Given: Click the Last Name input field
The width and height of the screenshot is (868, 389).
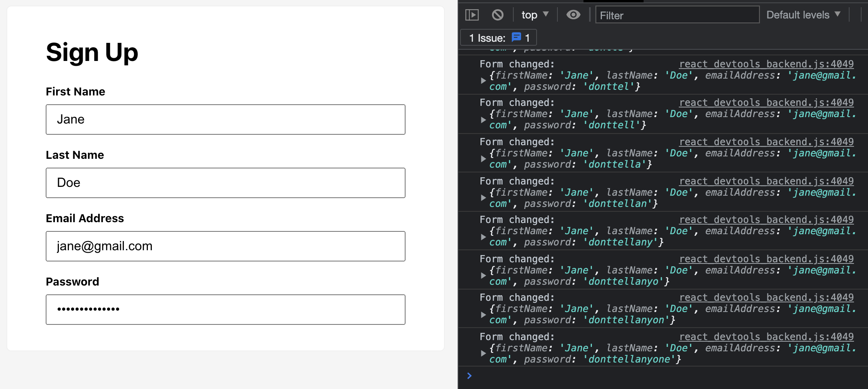Looking at the screenshot, I should pyautogui.click(x=225, y=183).
